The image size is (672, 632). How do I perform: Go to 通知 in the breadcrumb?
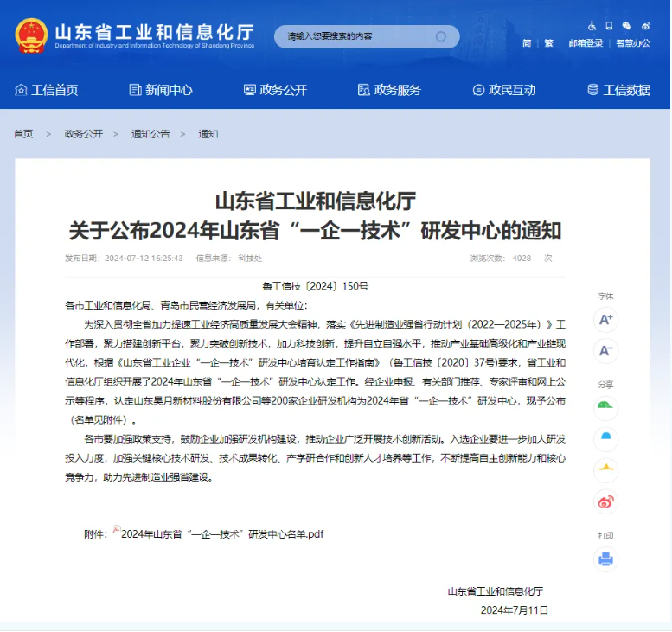tap(208, 134)
